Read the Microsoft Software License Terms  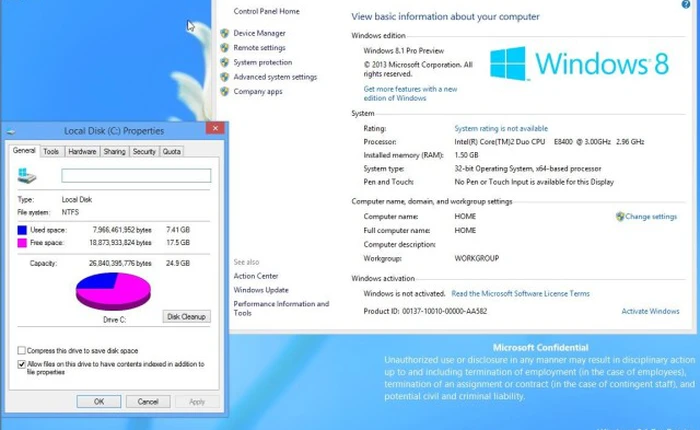coord(521,293)
